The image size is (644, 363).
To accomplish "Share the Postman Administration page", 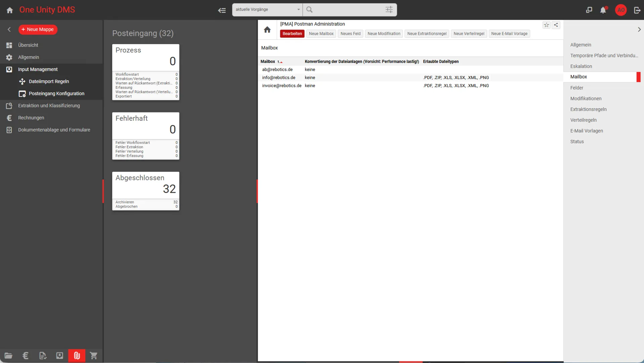I will [x=556, y=25].
